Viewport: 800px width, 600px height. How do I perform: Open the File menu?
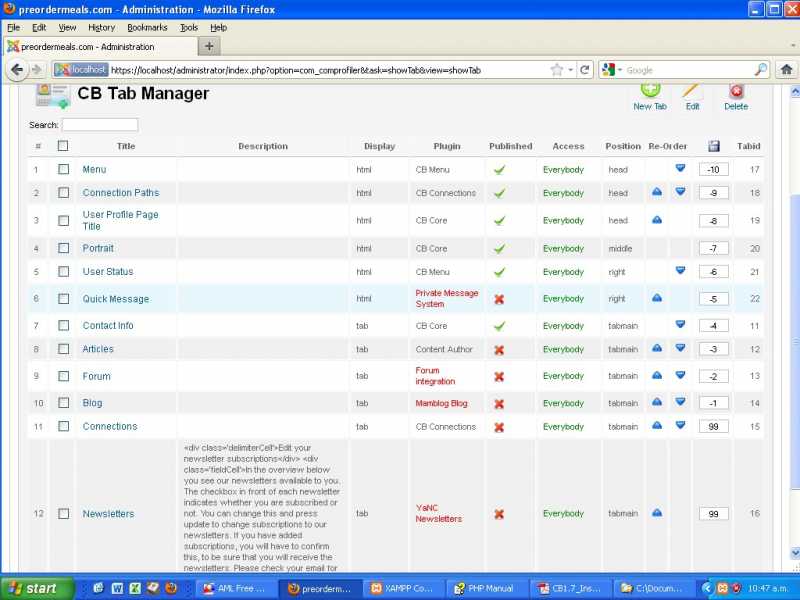pos(13,28)
